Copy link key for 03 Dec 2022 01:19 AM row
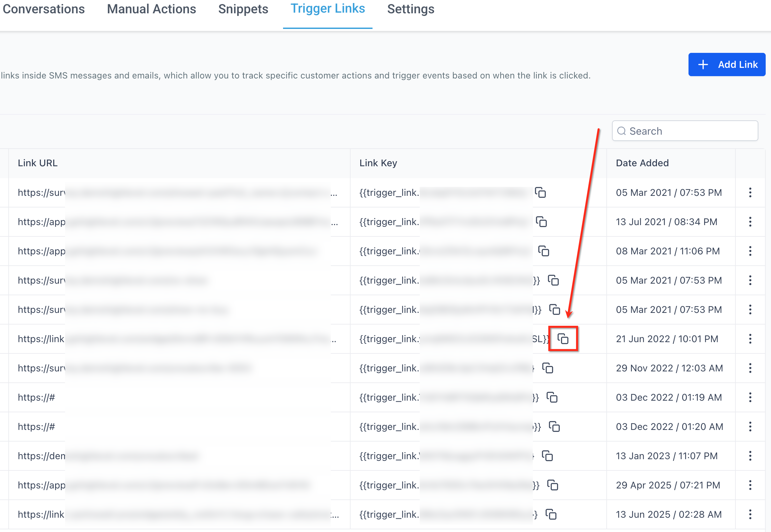Viewport: 771px width, 532px height. [x=552, y=397]
